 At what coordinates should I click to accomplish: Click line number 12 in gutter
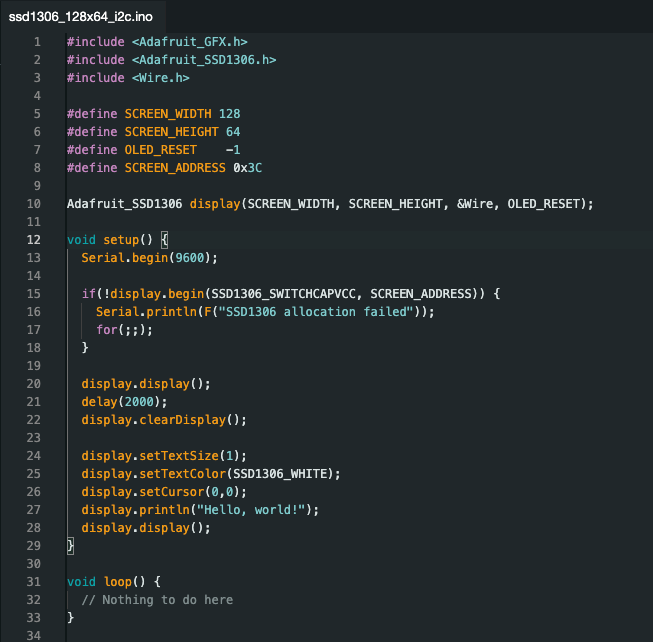pos(34,240)
